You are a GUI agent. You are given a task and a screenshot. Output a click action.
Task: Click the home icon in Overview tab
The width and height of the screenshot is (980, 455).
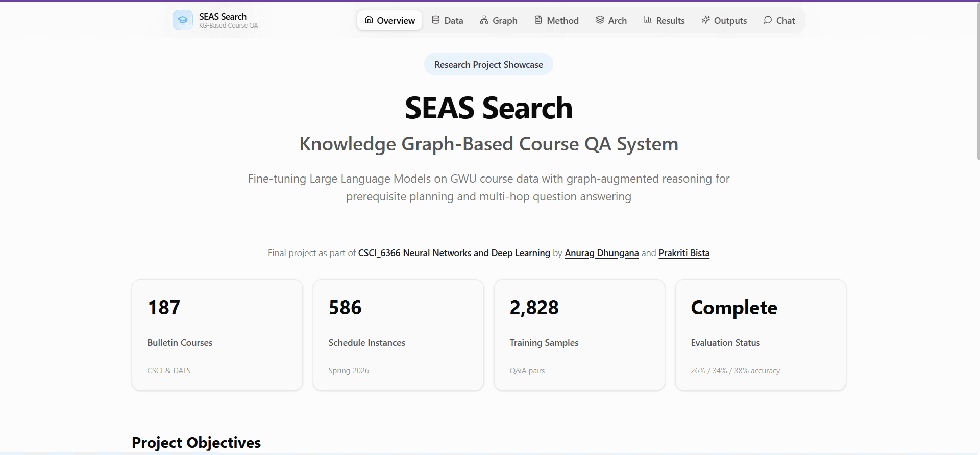(369, 20)
